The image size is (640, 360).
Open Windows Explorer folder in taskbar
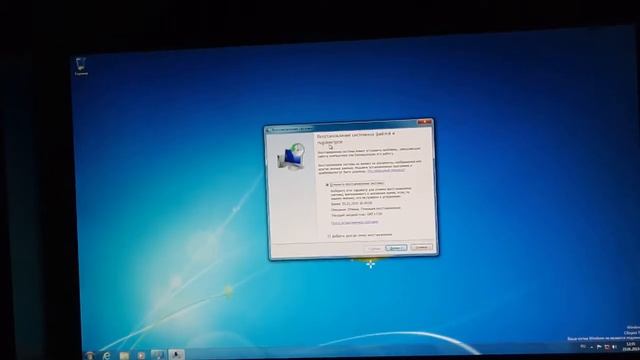tap(124, 356)
